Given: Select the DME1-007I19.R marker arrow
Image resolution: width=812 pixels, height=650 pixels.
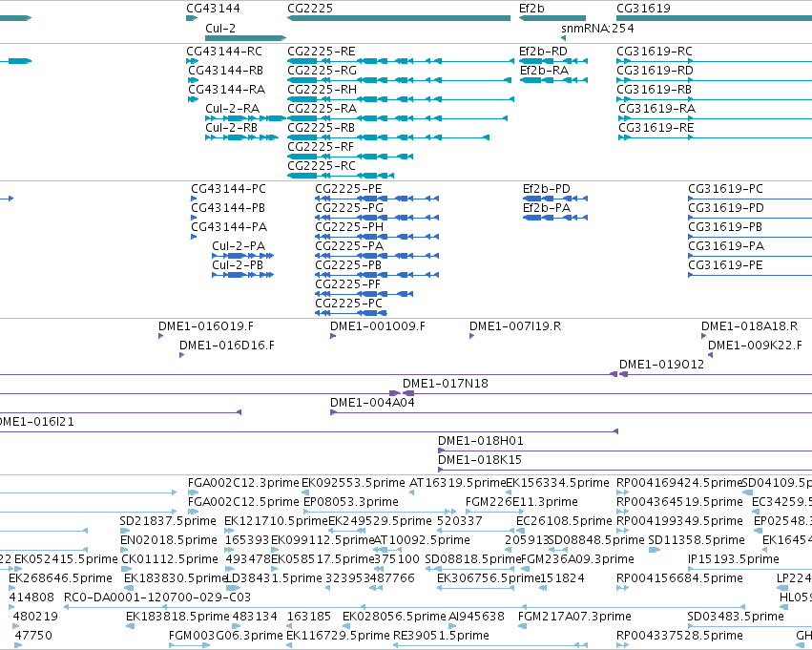Looking at the screenshot, I should tap(471, 336).
